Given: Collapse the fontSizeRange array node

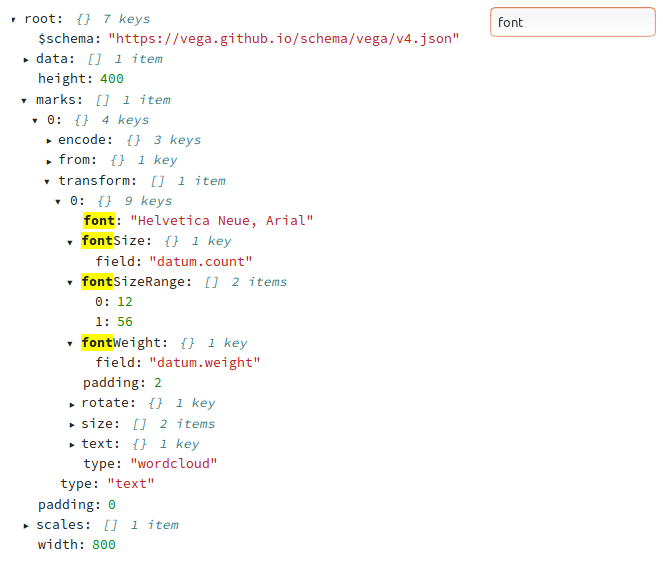Looking at the screenshot, I should click(x=70, y=283).
